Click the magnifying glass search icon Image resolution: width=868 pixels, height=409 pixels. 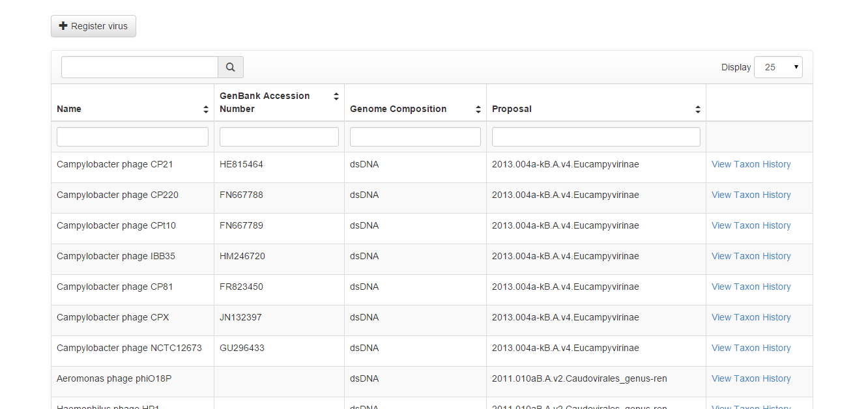point(230,67)
